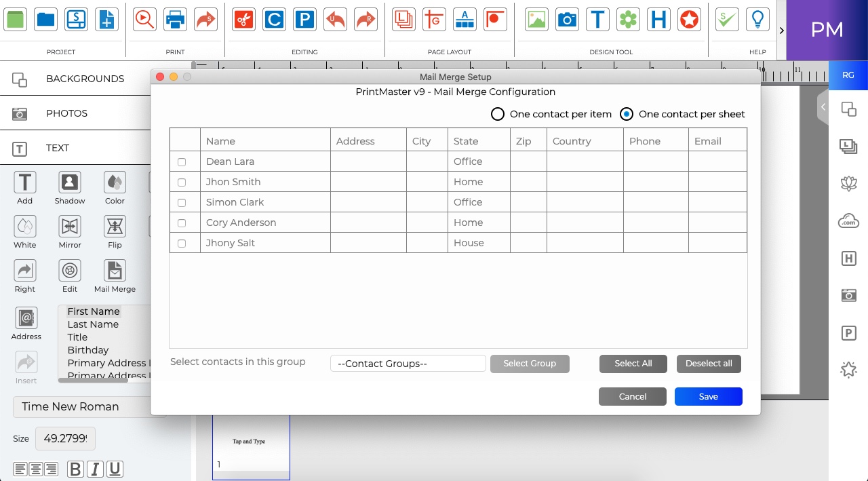The height and width of the screenshot is (481, 868).
Task: Save the mail merge configuration
Action: (708, 396)
